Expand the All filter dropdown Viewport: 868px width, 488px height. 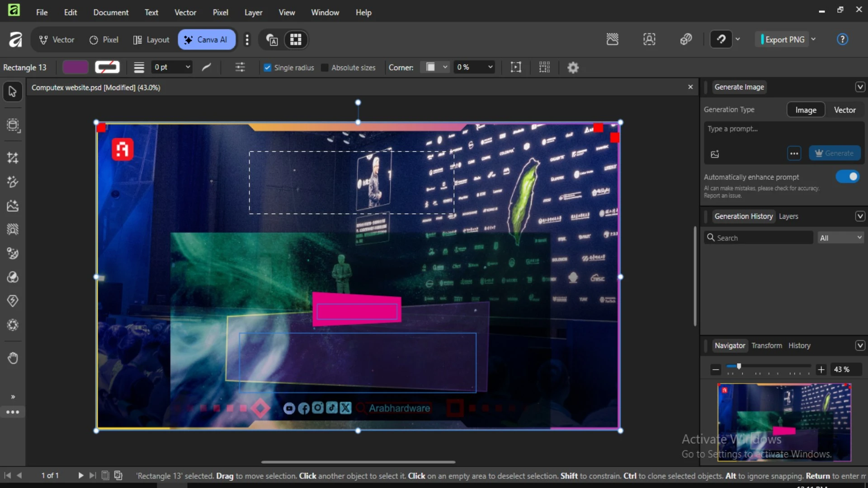tap(840, 238)
